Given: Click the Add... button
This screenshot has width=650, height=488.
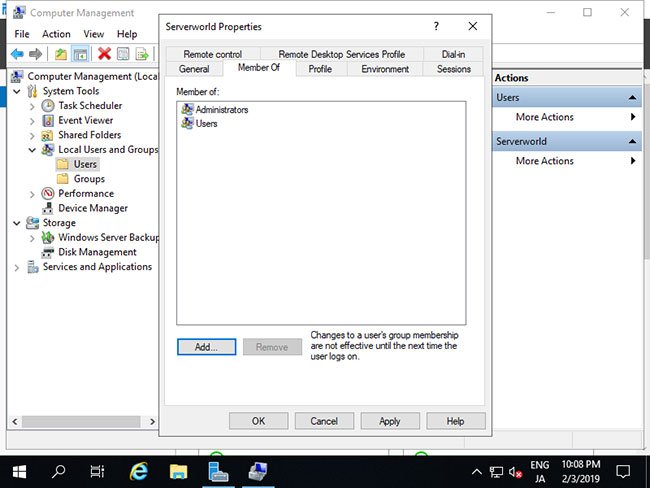Looking at the screenshot, I should coord(206,347).
